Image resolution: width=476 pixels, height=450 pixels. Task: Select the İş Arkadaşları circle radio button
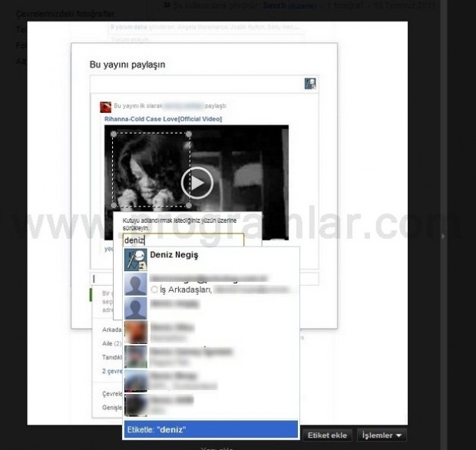[x=154, y=290]
